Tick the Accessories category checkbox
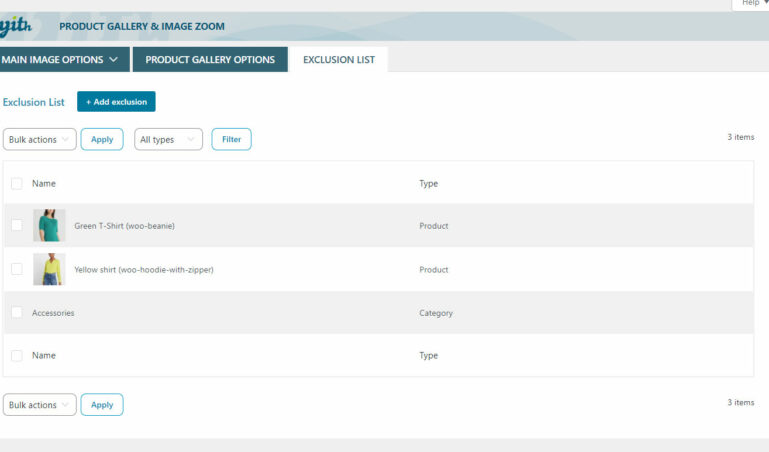This screenshot has height=452, width=769. 17,313
